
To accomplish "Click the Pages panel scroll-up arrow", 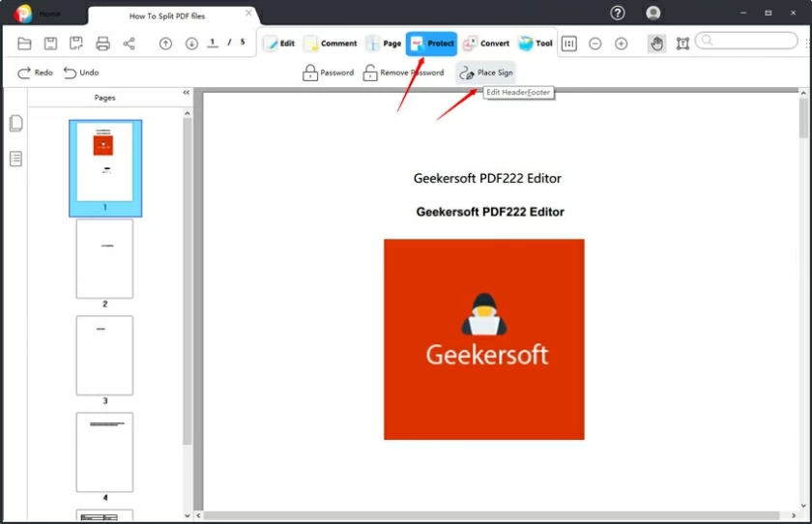I will pyautogui.click(x=188, y=113).
